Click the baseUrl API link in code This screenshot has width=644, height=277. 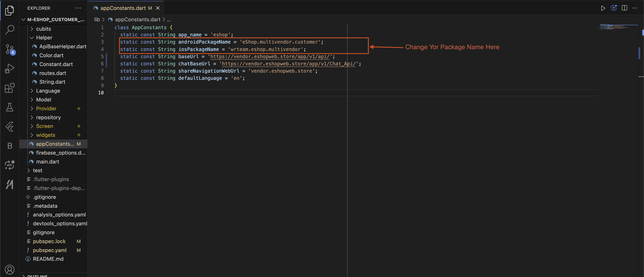coord(270,57)
